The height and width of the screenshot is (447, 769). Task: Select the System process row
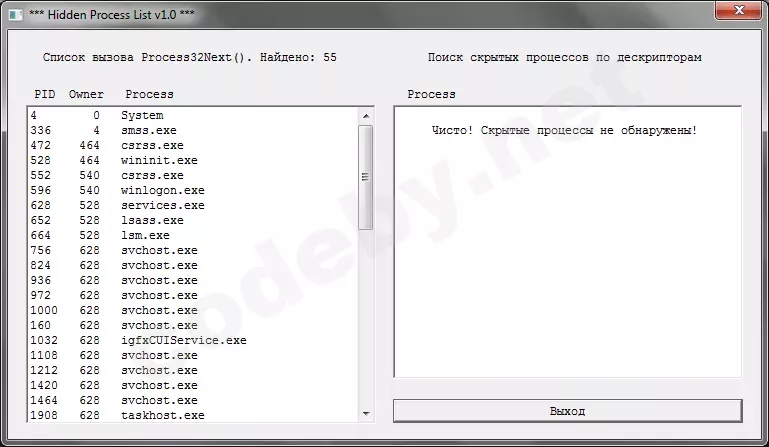[194, 115]
